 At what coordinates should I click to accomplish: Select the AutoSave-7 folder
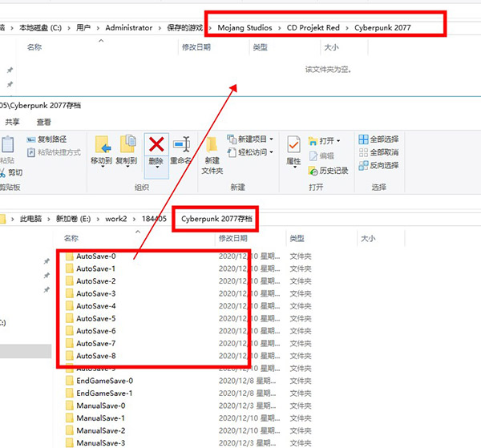tap(96, 344)
